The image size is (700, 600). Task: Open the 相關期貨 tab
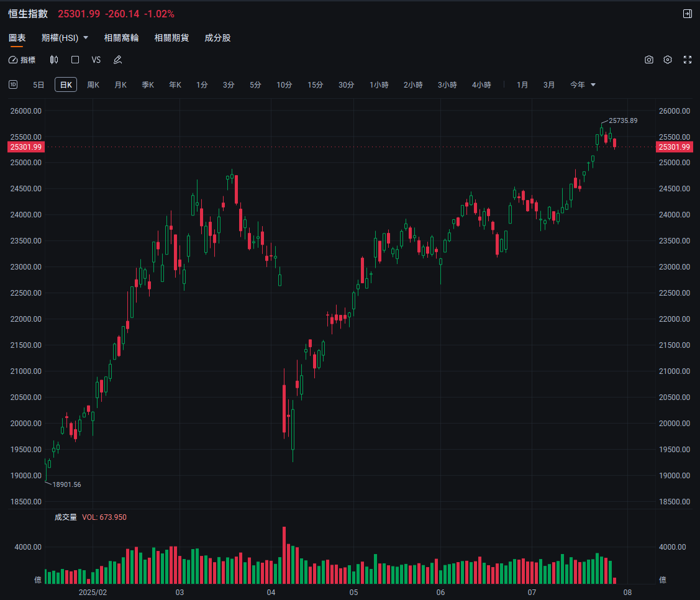click(171, 37)
